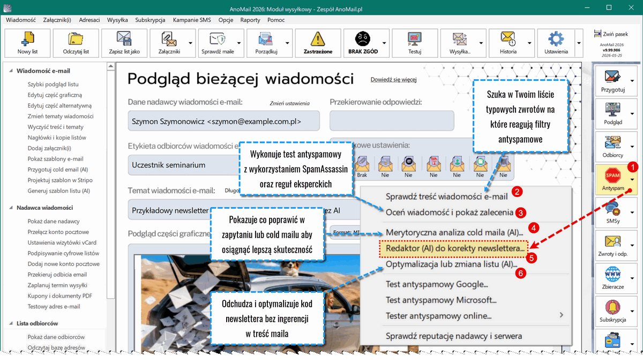The height and width of the screenshot is (364, 643).
Task: Open the Kampanie SMS menu
Action: click(x=192, y=20)
